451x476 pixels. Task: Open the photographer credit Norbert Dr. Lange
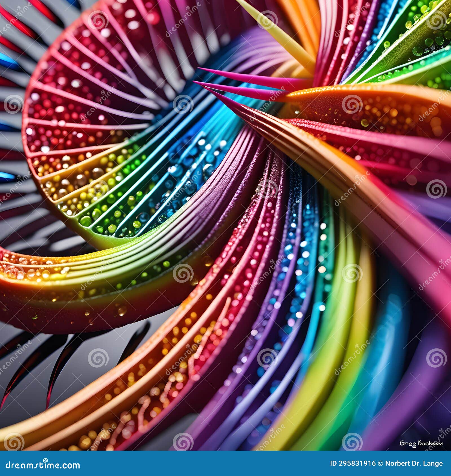(414, 463)
